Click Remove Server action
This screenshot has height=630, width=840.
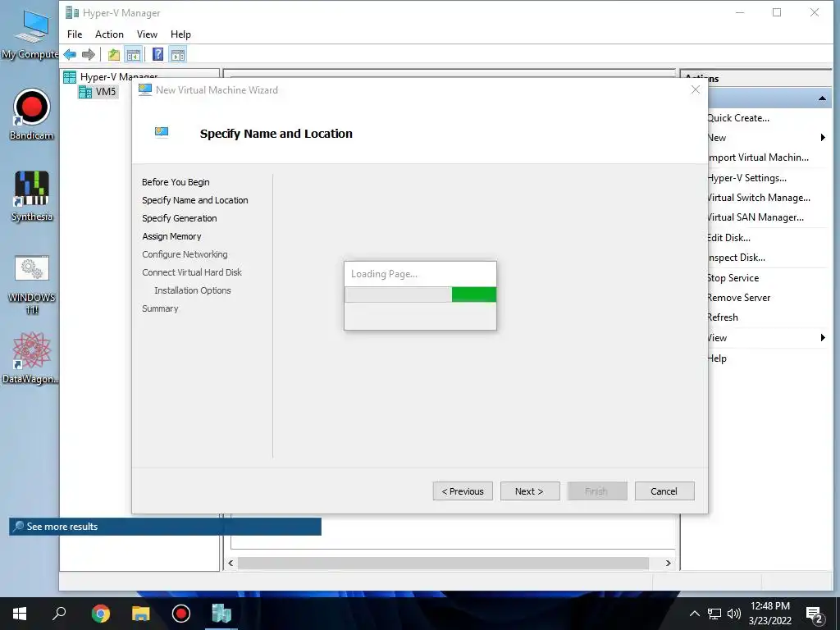[739, 298]
